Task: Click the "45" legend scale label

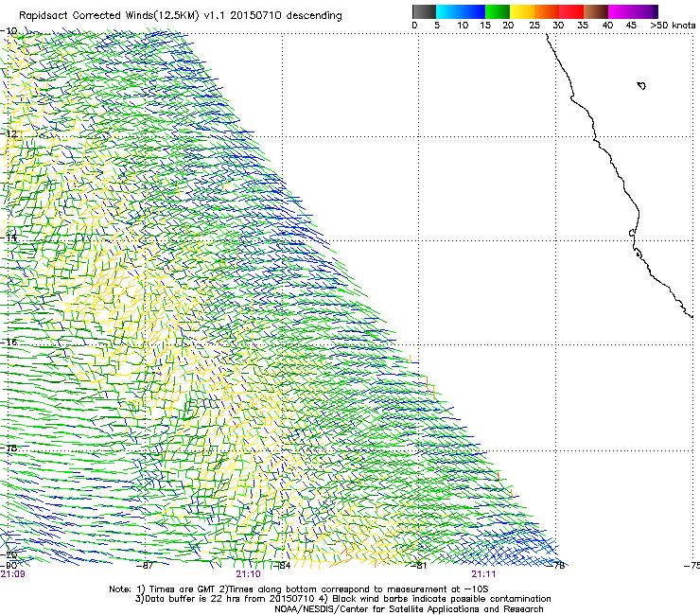Action: pos(631,26)
